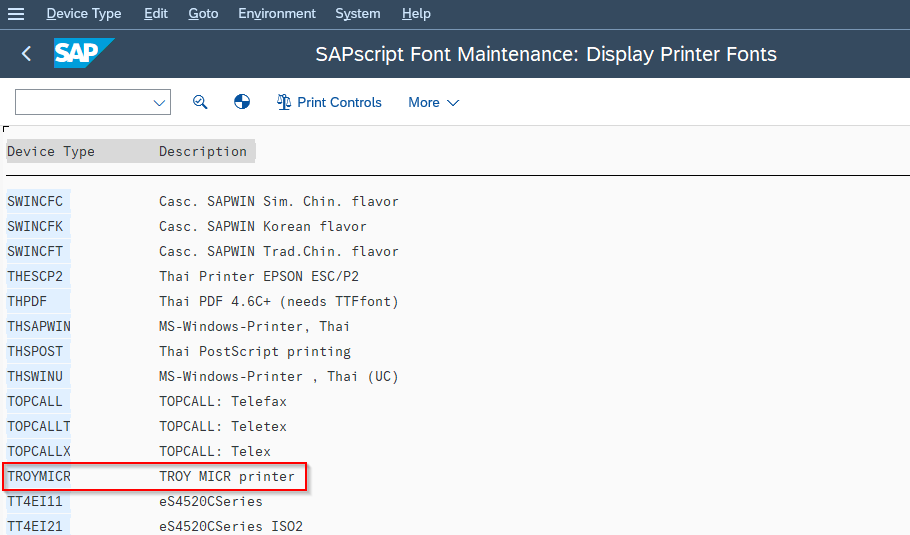Open the Edit menu
The height and width of the screenshot is (535, 910).
coord(156,13)
